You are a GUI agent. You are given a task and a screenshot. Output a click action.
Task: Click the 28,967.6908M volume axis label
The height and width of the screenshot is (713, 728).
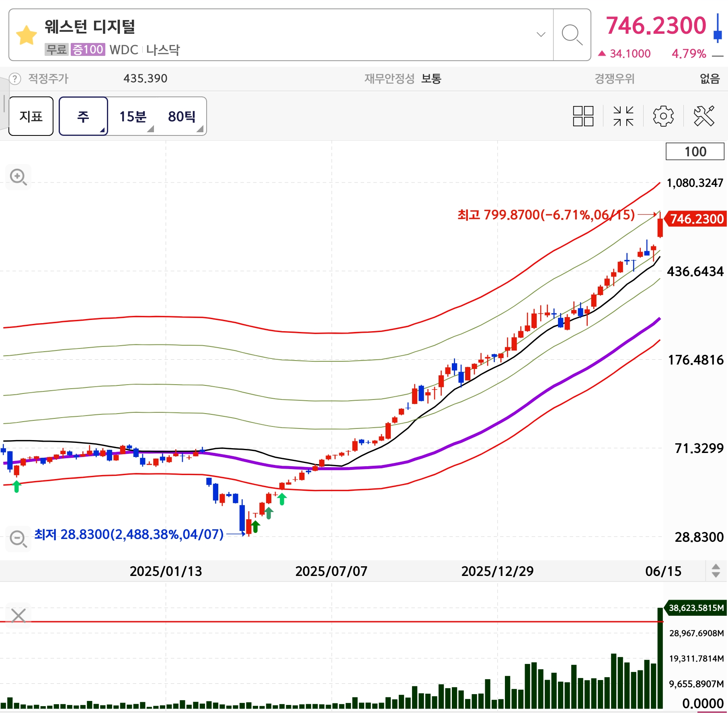click(697, 633)
